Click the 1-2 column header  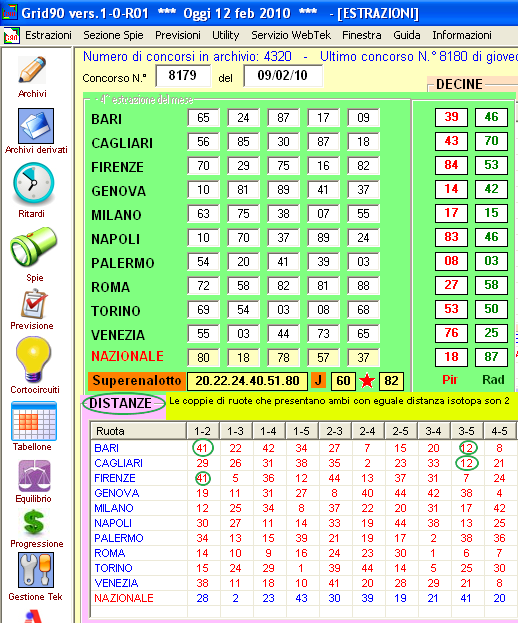coord(203,431)
